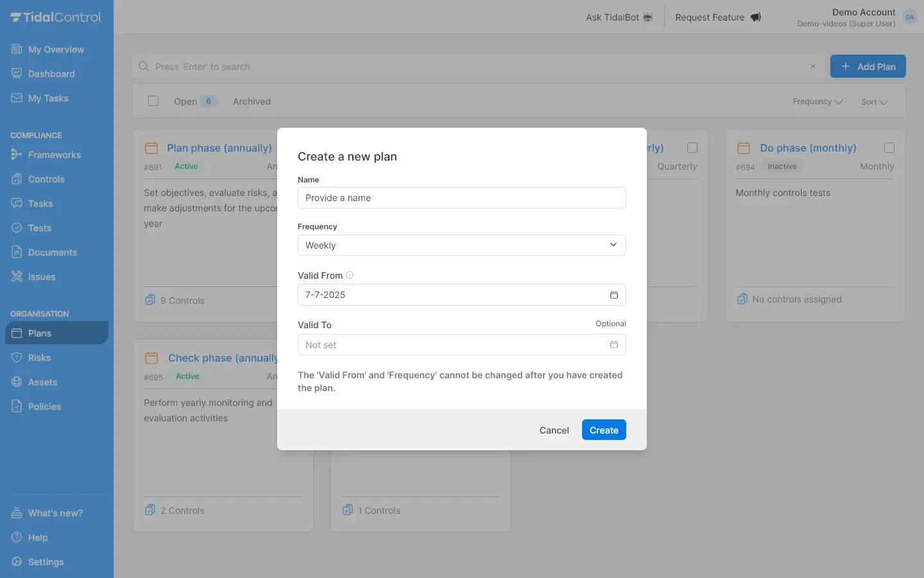This screenshot has width=924, height=578.
Task: Open Documents from the sidebar menu
Action: point(52,252)
